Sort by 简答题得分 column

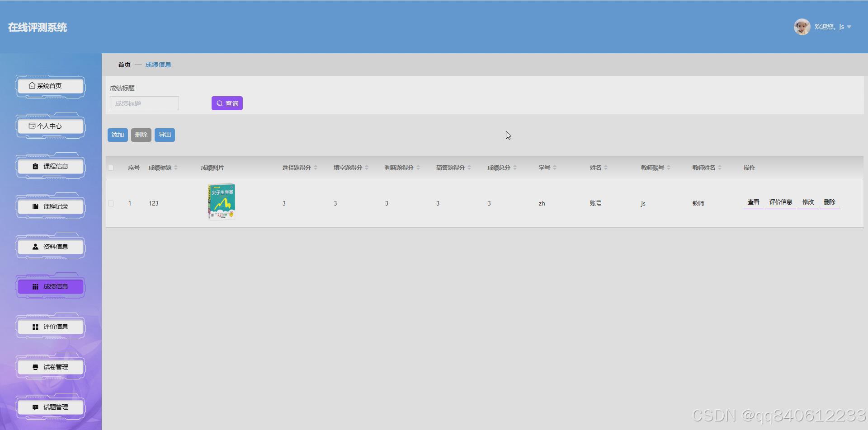coord(469,168)
